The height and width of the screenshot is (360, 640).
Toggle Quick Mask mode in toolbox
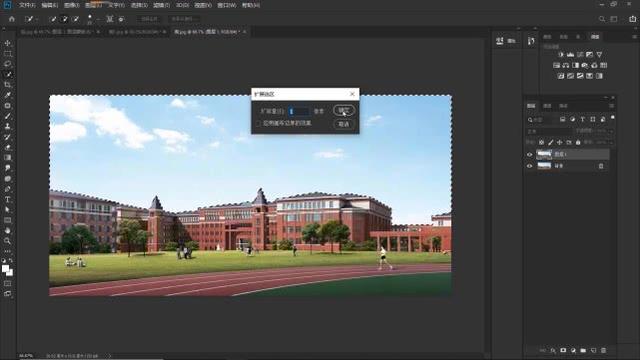click(7, 283)
